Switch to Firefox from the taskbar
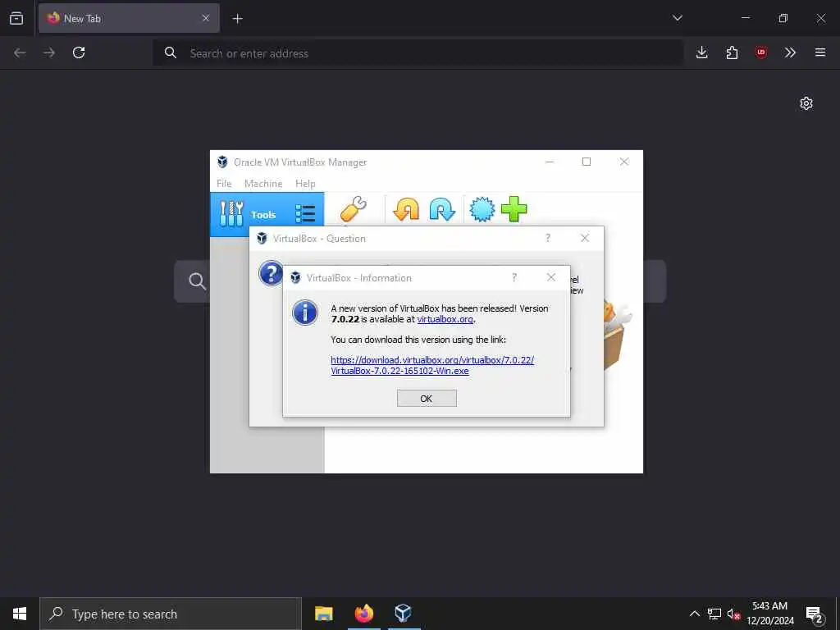This screenshot has height=630, width=840. [x=363, y=614]
